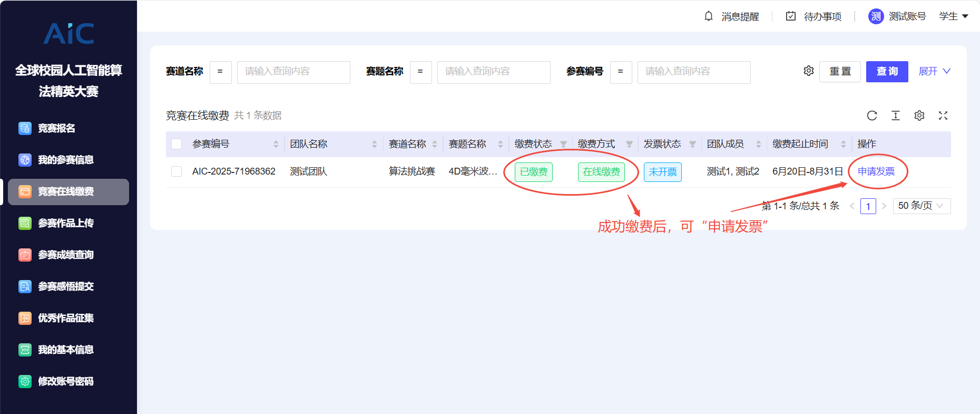Open the 学生 role dropdown
The height and width of the screenshot is (414, 980).
pyautogui.click(x=954, y=16)
